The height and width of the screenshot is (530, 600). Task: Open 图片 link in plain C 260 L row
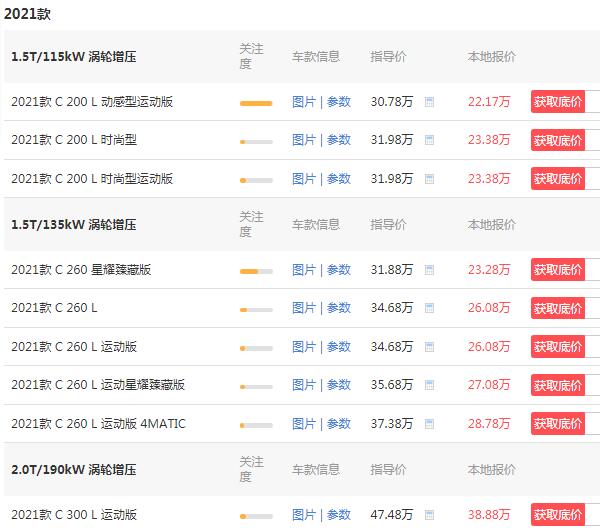[x=304, y=308]
